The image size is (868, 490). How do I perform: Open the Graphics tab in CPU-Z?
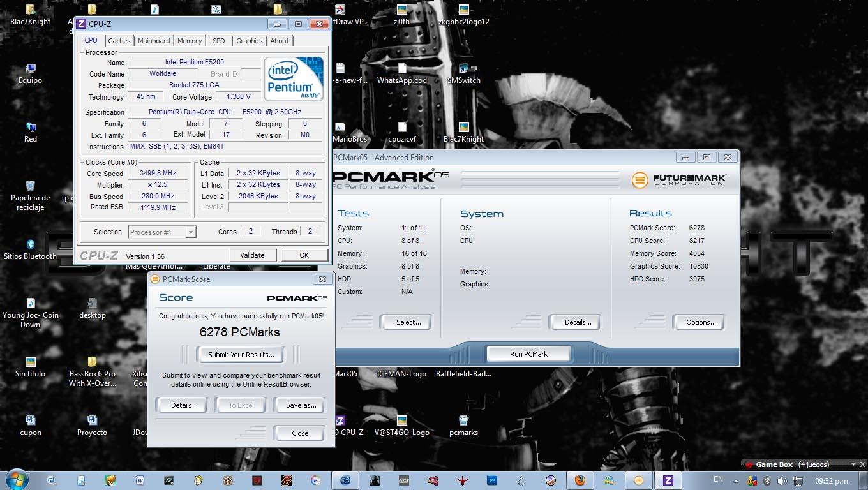(250, 41)
